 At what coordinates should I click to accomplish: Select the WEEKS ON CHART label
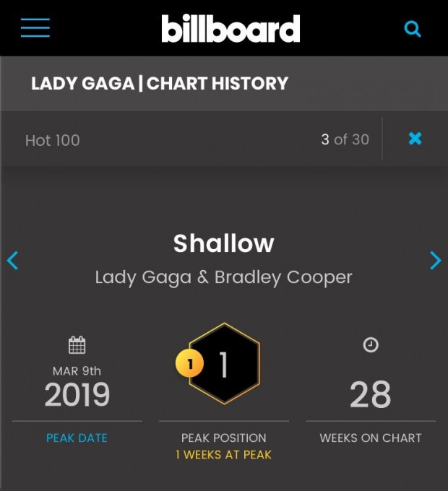[x=371, y=438]
